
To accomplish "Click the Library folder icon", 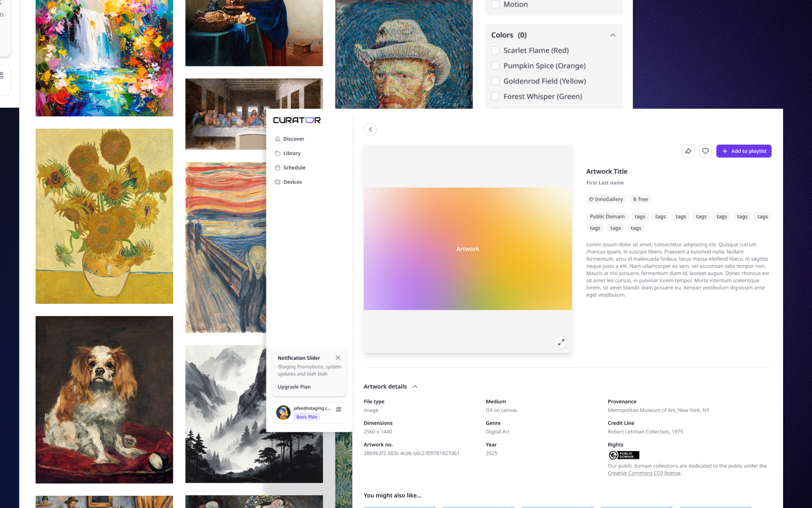I will [278, 153].
